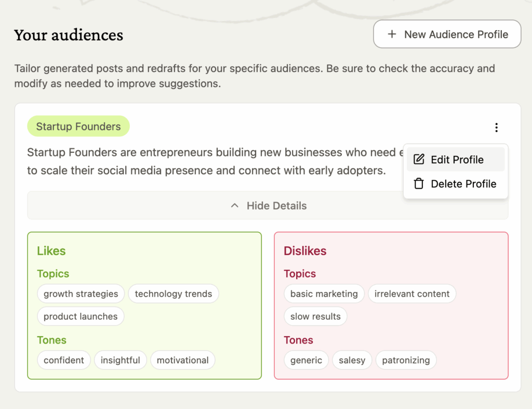Select the product launches chip
This screenshot has width=532, height=409.
[x=81, y=316]
